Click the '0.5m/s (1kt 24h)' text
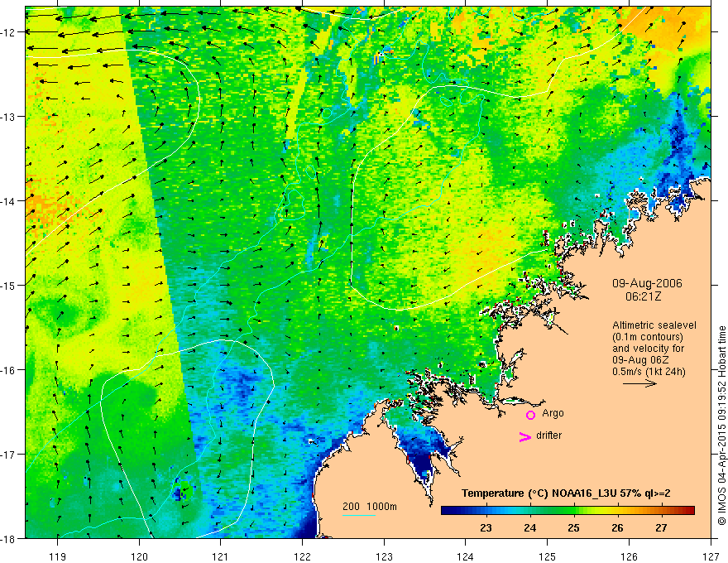Screen dimensions: 728x563 click(x=649, y=372)
